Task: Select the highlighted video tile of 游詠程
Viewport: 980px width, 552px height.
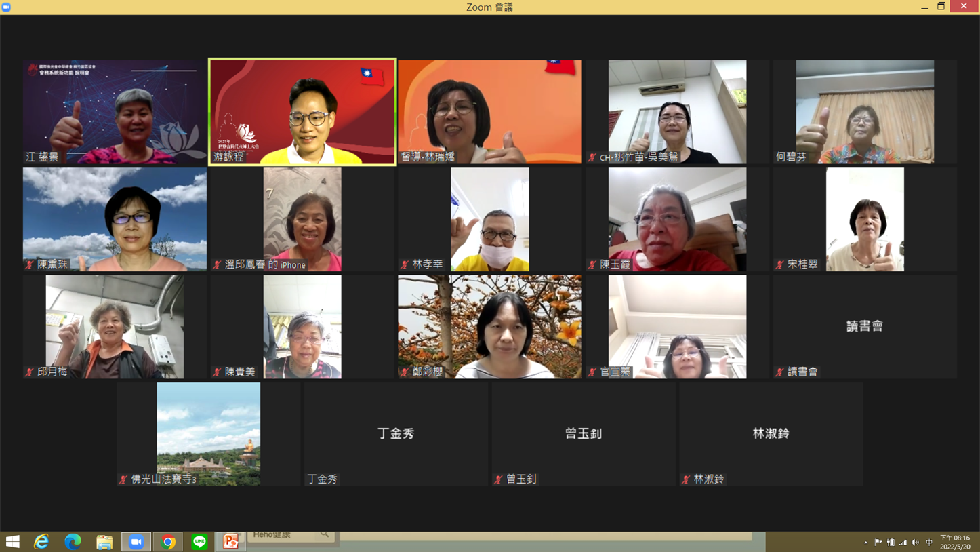Action: click(x=302, y=111)
